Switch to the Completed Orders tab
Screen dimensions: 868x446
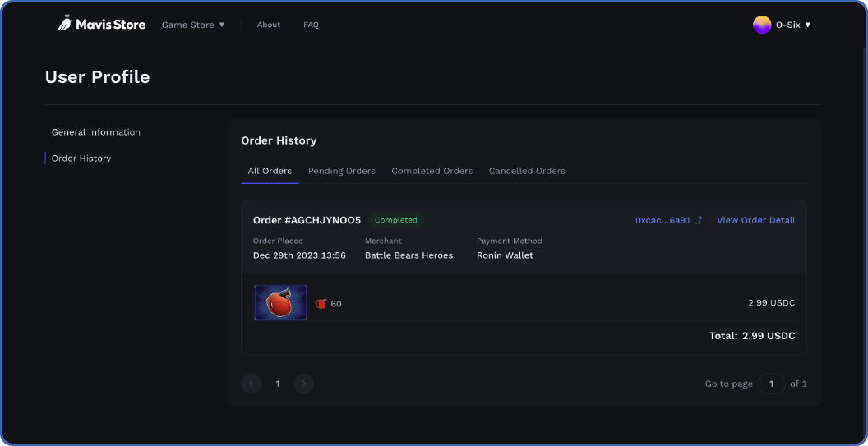(x=432, y=171)
